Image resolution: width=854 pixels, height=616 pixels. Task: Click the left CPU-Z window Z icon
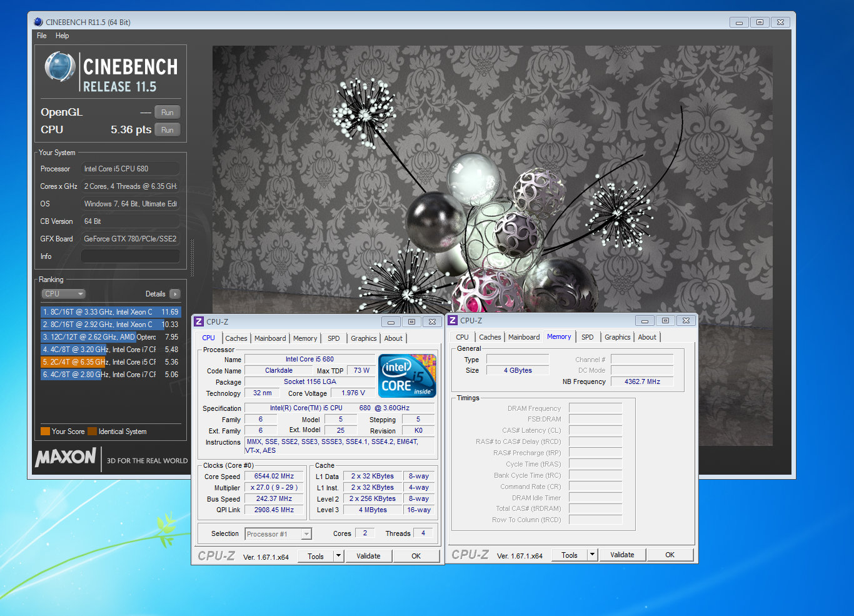pyautogui.click(x=199, y=321)
